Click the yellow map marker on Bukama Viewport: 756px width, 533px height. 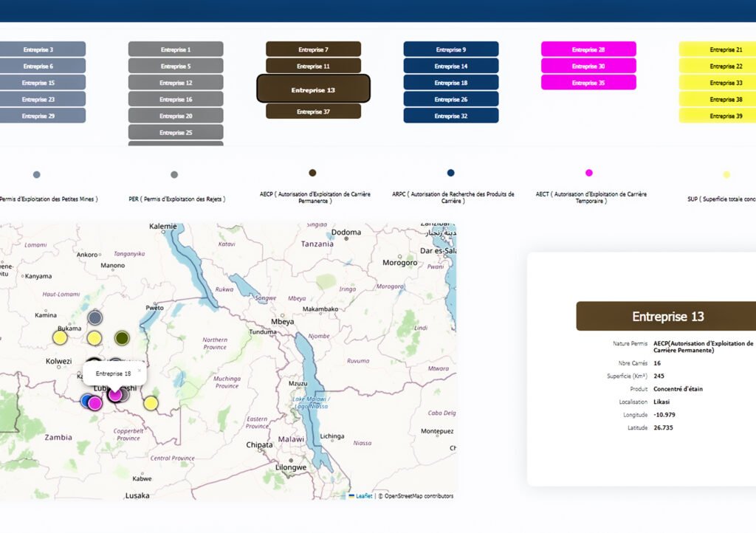pyautogui.click(x=60, y=337)
